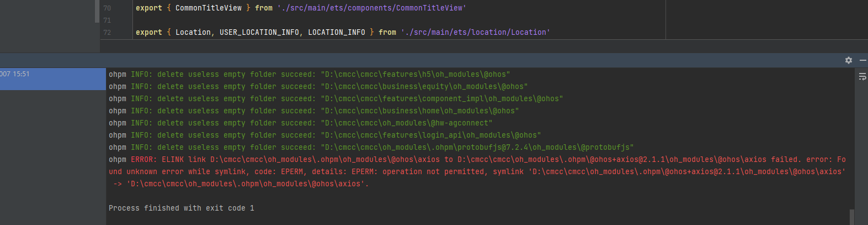Image resolution: width=868 pixels, height=225 pixels.
Task: Toggle soft-wrap in the console output
Action: [x=862, y=77]
